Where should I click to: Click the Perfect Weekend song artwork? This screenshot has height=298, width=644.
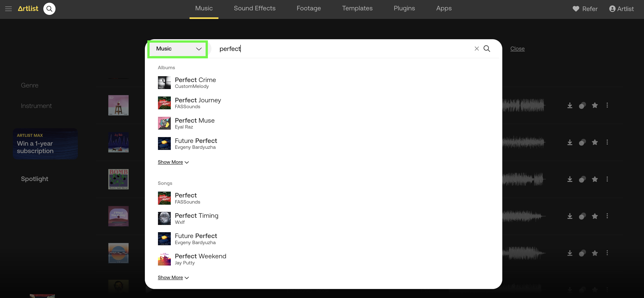pyautogui.click(x=164, y=259)
